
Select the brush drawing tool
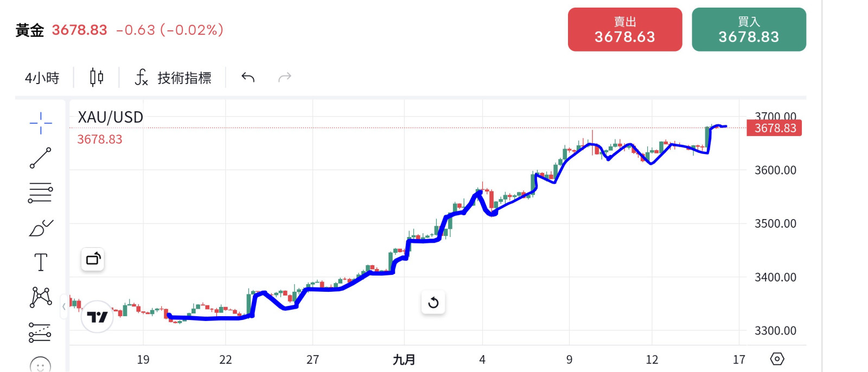[41, 228]
